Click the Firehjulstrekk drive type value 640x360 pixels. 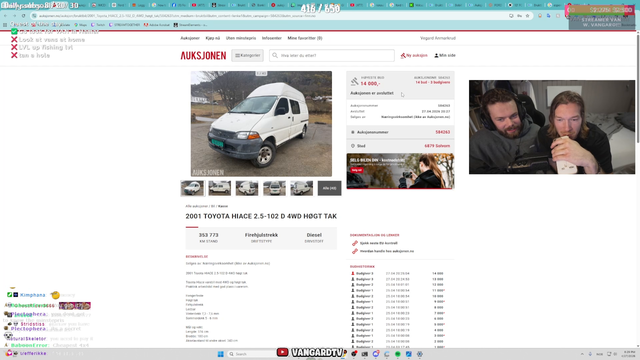[261, 235]
